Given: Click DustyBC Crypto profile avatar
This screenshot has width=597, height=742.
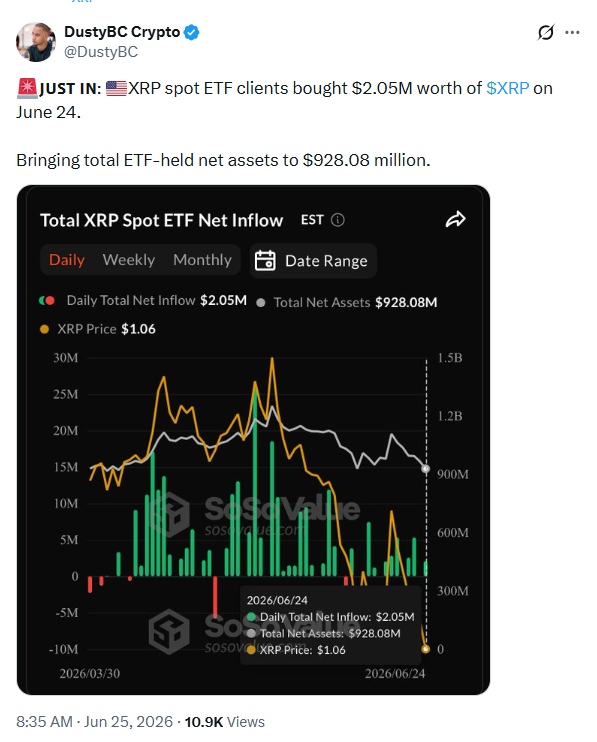Looking at the screenshot, I should point(36,42).
